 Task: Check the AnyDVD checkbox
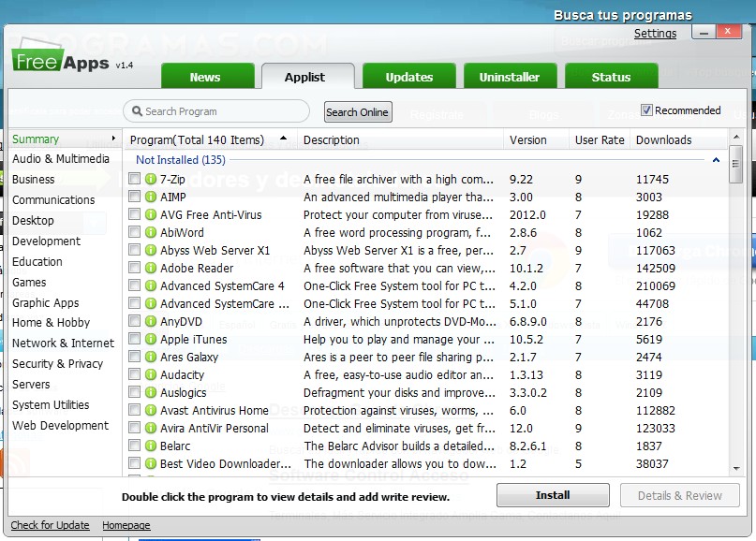click(x=135, y=321)
